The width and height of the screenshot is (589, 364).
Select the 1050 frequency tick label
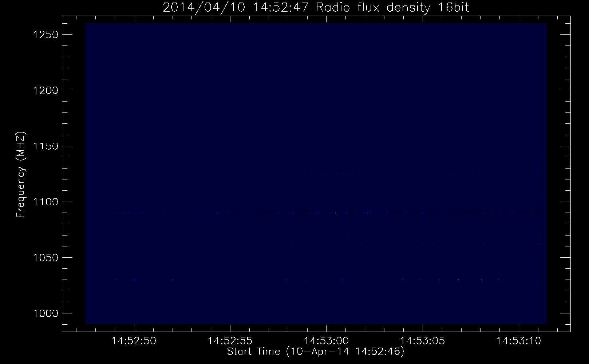click(x=46, y=257)
